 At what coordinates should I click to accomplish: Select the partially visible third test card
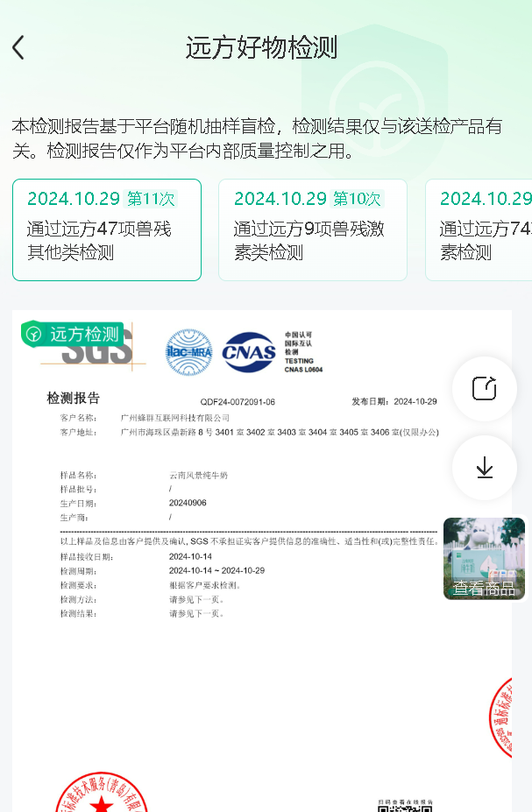coord(479,229)
